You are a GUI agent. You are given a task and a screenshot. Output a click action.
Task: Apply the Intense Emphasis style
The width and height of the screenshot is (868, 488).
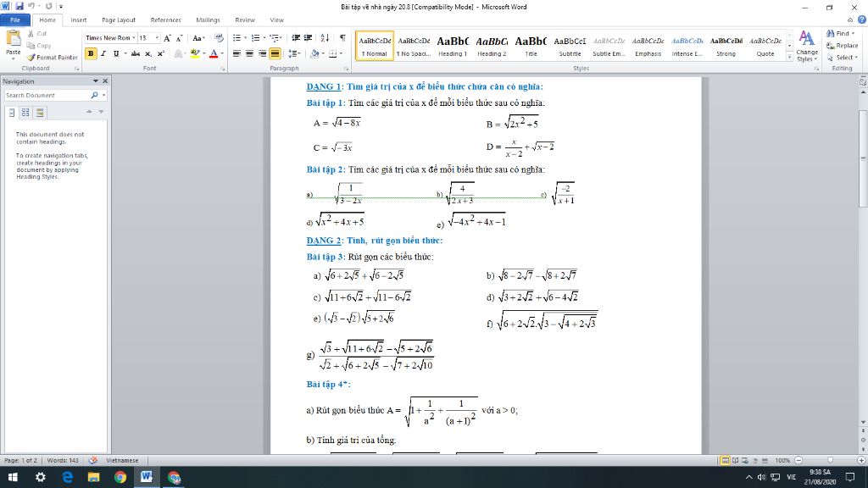tap(687, 46)
